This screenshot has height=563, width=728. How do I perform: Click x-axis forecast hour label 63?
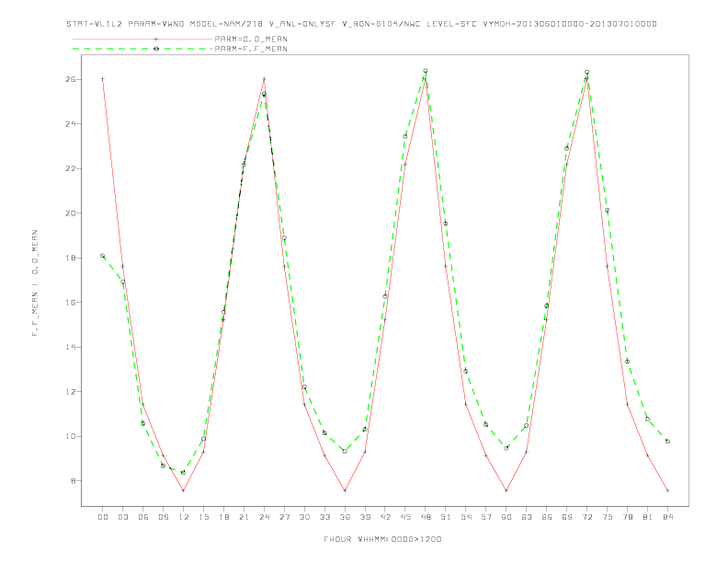click(527, 517)
